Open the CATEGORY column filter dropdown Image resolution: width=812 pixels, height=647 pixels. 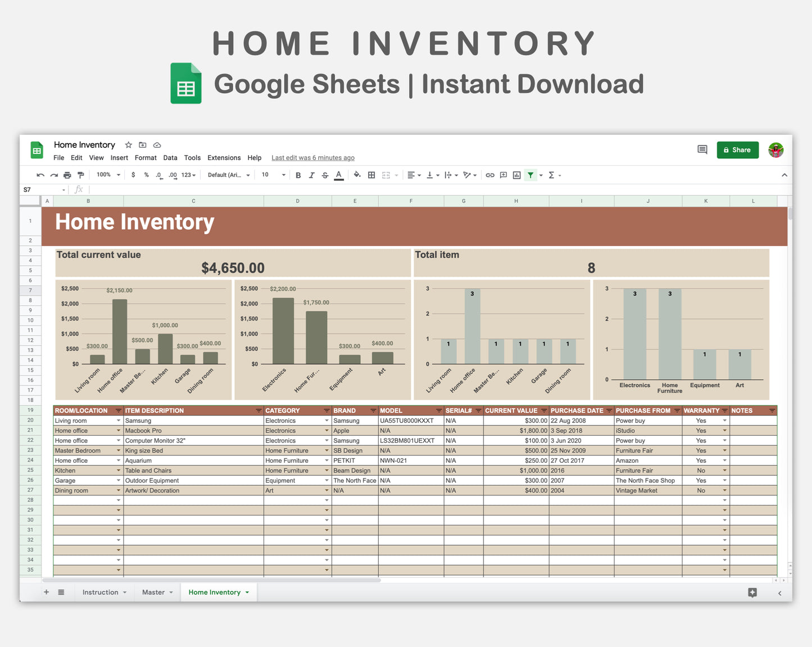coord(326,411)
